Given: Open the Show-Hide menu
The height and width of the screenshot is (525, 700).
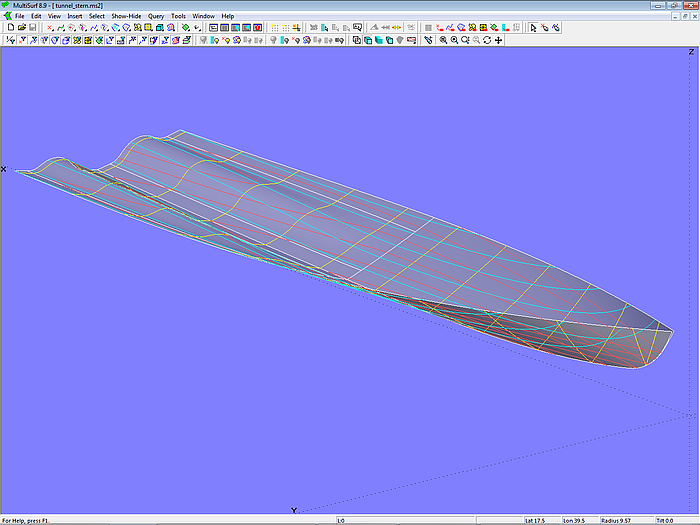Looking at the screenshot, I should 126,16.
